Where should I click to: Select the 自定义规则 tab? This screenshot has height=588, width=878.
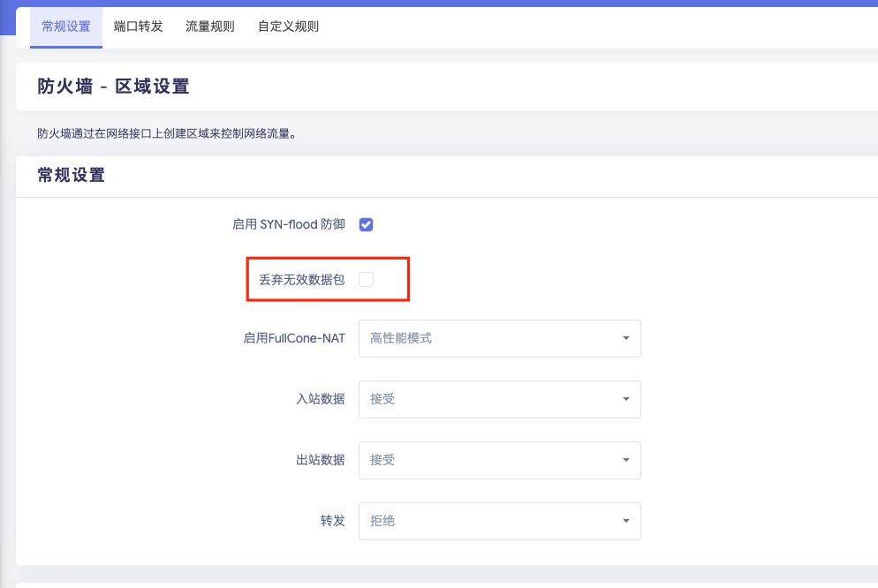tap(288, 26)
